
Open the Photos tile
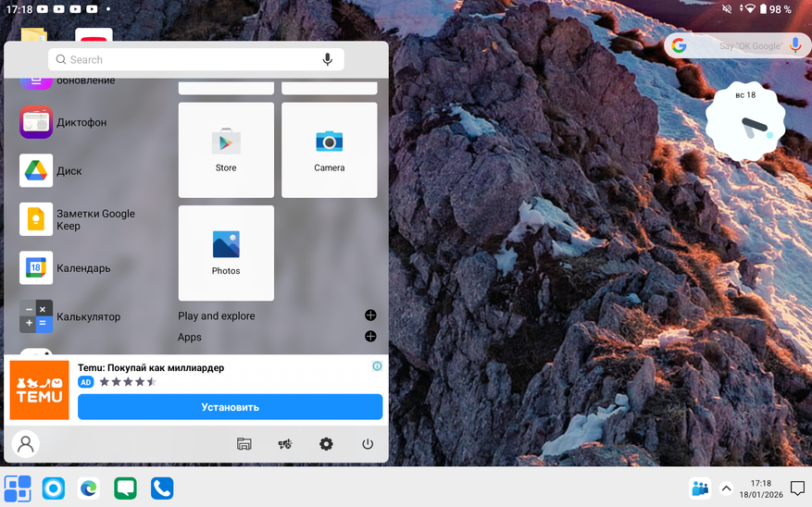[x=226, y=253]
